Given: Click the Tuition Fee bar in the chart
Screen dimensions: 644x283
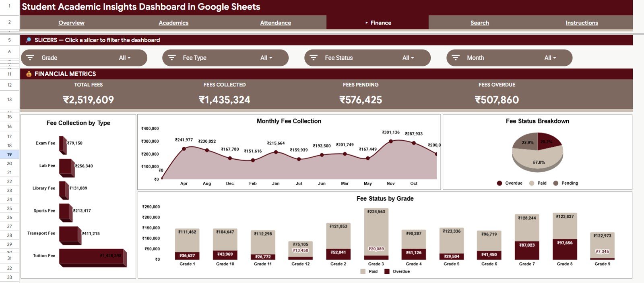Looking at the screenshot, I should coord(93,258).
